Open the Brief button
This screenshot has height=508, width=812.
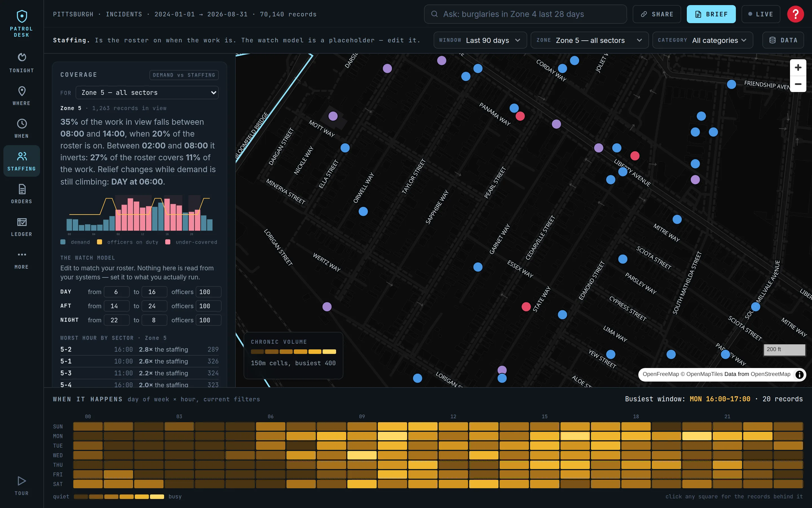pos(711,14)
